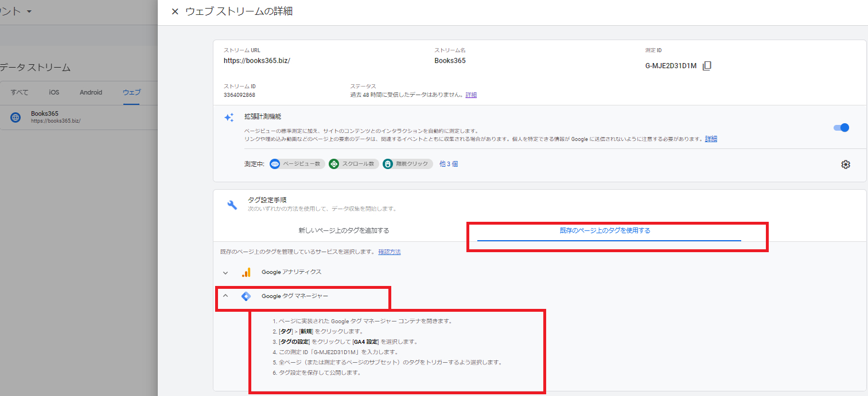868x396 pixels.
Task: Click the Google Tag Manager logo icon
Action: coord(246,296)
